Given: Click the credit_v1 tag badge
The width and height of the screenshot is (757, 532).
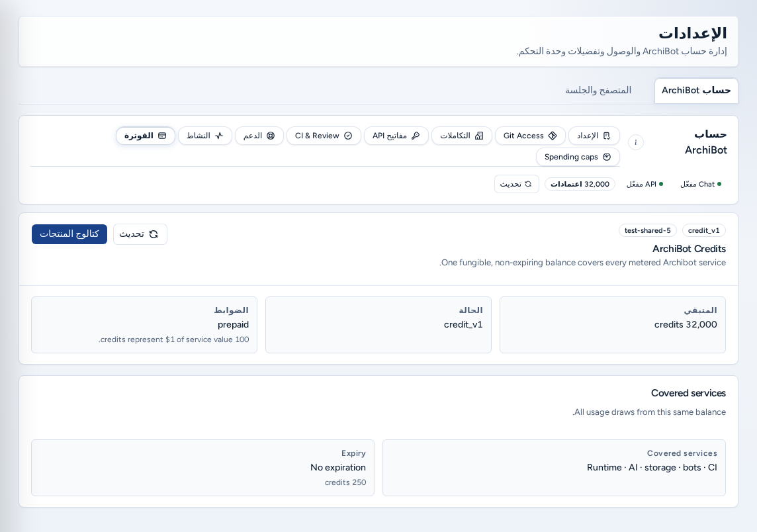Looking at the screenshot, I should point(704,230).
